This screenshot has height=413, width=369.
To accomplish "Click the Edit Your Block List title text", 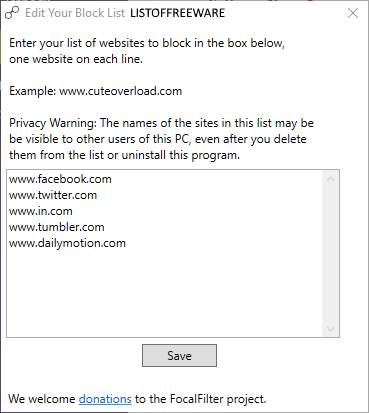I will tap(75, 13).
